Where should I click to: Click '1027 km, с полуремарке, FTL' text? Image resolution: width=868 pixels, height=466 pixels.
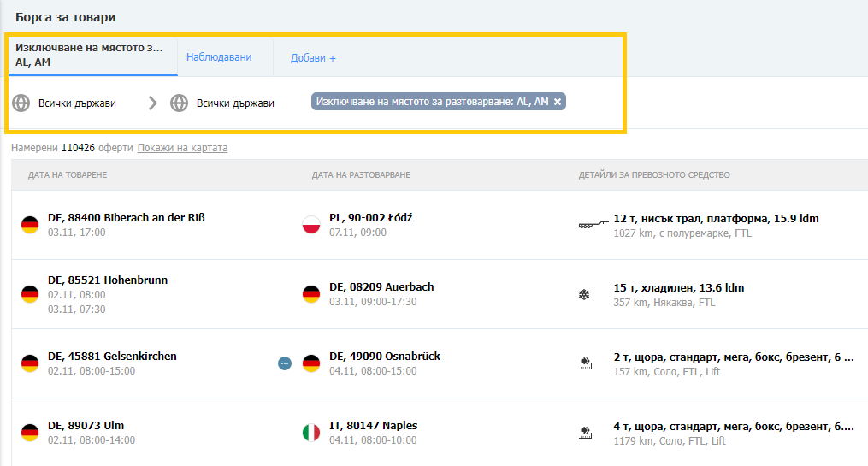(682, 233)
